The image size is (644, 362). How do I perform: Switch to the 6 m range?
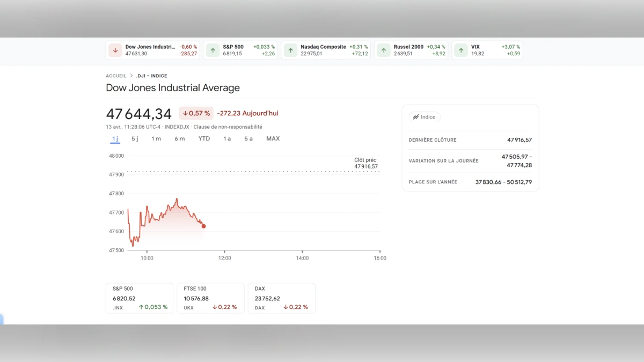click(179, 139)
